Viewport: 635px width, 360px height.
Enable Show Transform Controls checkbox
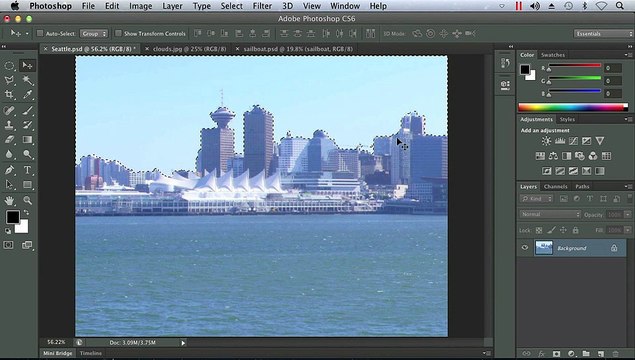click(118, 33)
